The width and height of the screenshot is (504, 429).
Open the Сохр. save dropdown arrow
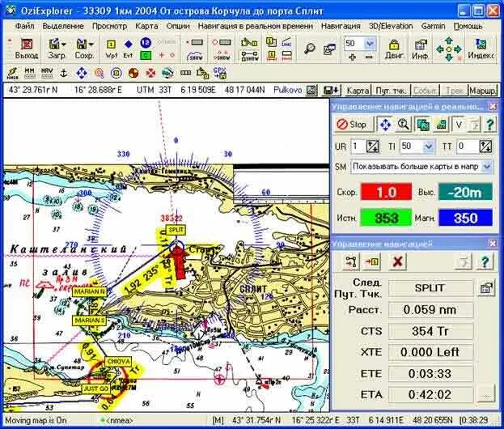pos(91,45)
